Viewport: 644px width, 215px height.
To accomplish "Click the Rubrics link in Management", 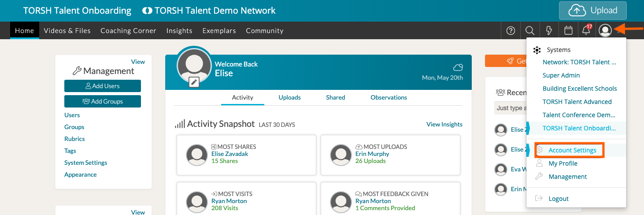I will 74,139.
